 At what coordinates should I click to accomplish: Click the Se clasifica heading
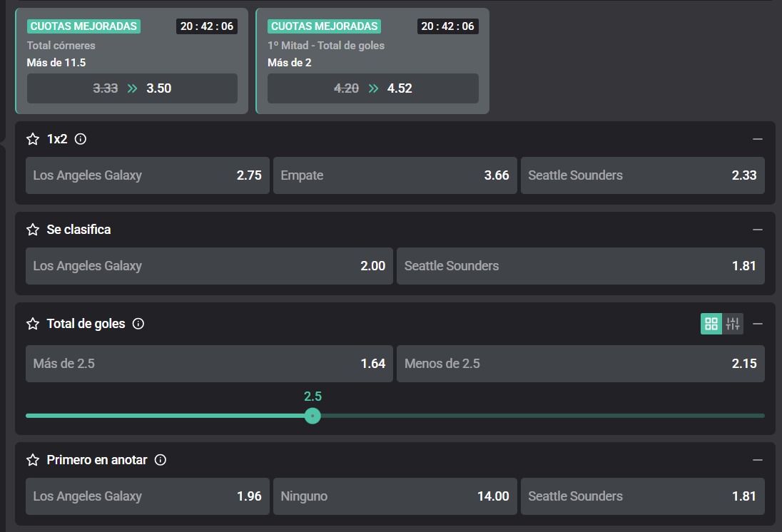coord(78,230)
